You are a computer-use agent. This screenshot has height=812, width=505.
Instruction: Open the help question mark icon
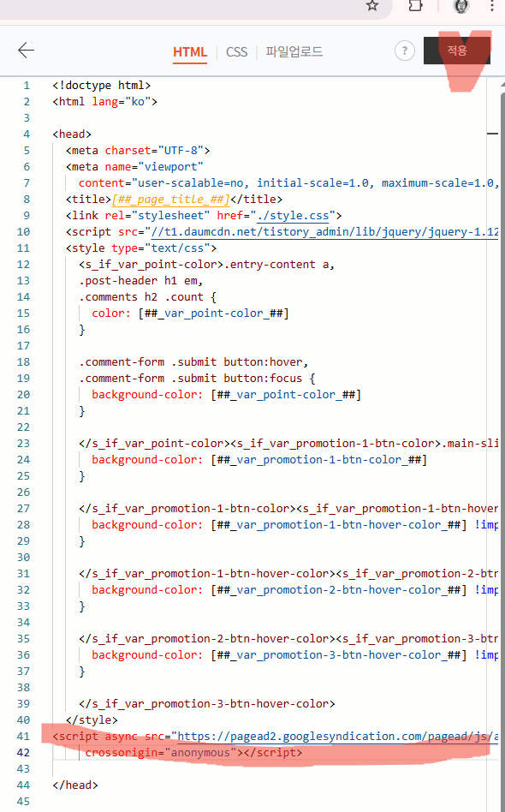coord(405,51)
